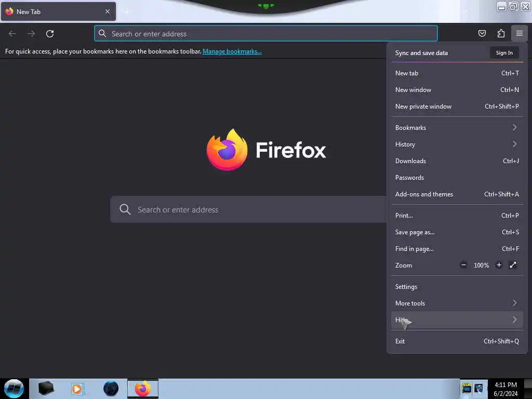Reset zoom at 100% label

coord(482,265)
